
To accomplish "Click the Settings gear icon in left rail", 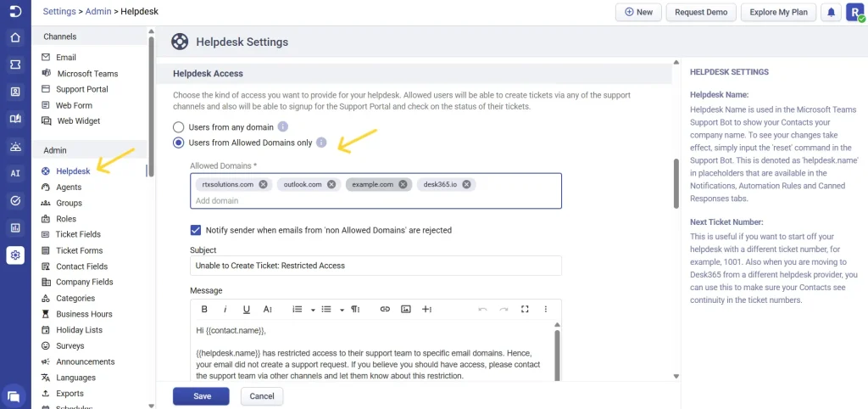I will coord(15,255).
